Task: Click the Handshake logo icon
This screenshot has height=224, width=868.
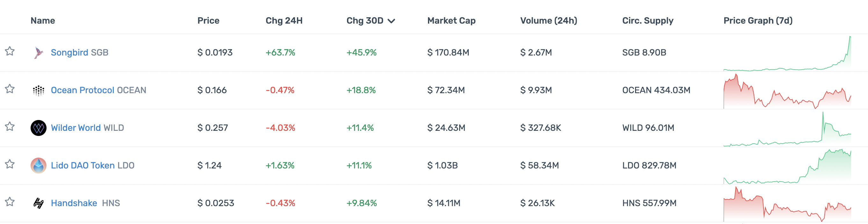Action: [x=39, y=203]
